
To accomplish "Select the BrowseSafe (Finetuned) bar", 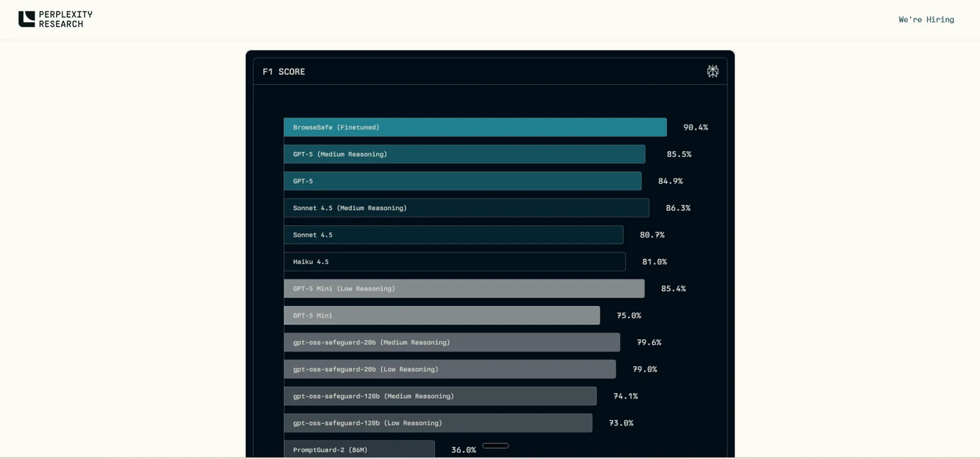I will click(475, 127).
